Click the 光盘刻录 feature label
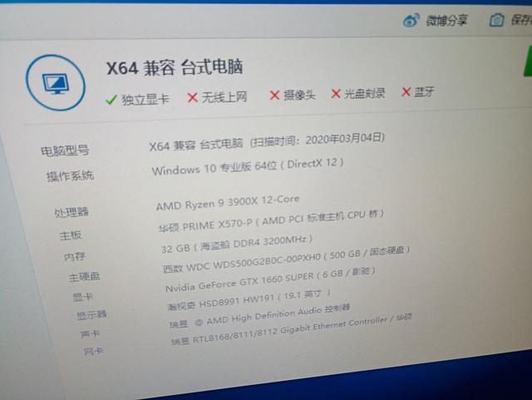 point(365,93)
